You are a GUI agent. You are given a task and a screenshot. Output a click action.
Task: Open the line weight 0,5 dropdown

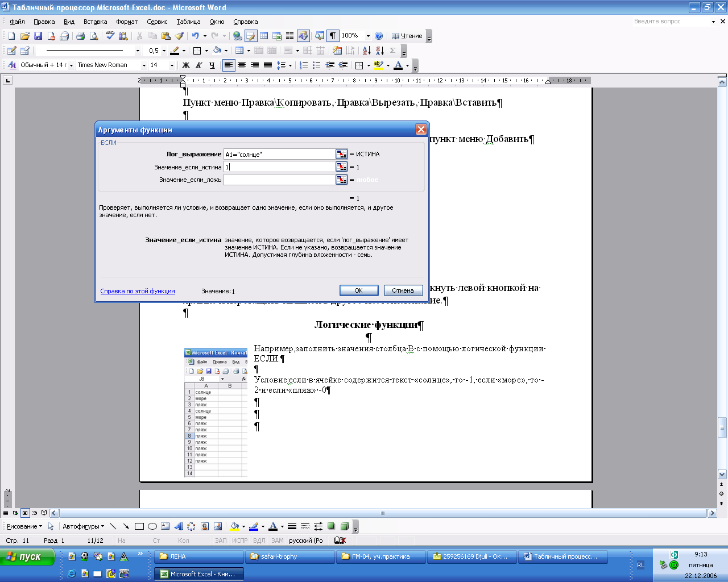click(164, 51)
